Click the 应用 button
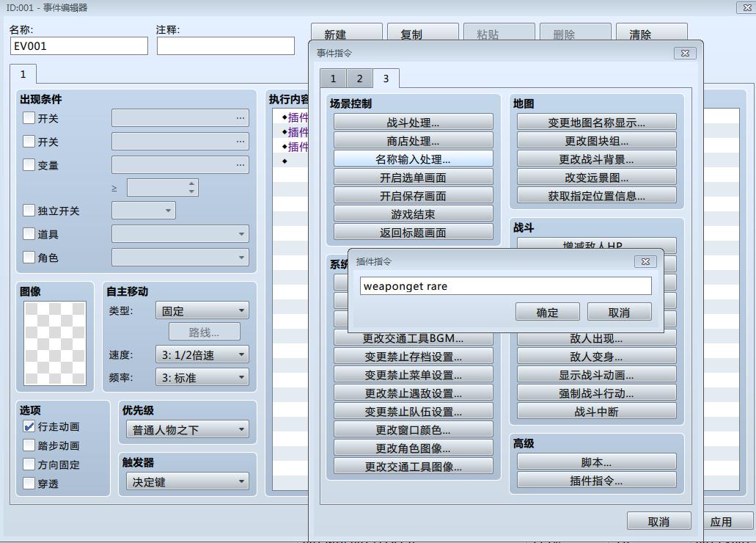The image size is (756, 543). pyautogui.click(x=727, y=521)
